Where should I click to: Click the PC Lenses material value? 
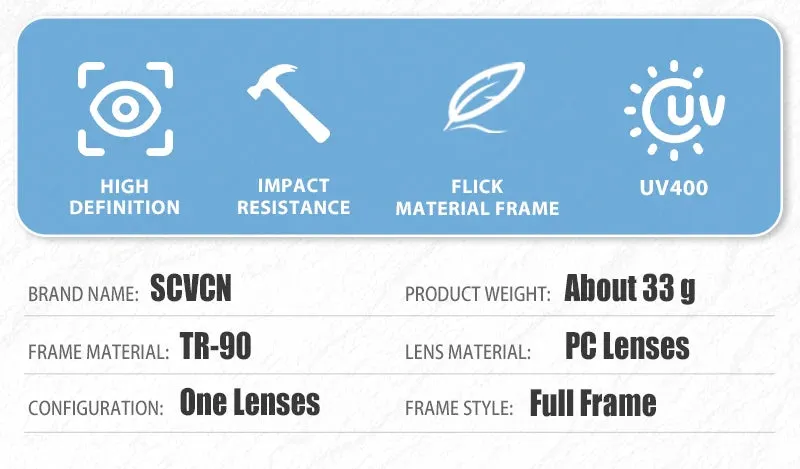tap(628, 346)
